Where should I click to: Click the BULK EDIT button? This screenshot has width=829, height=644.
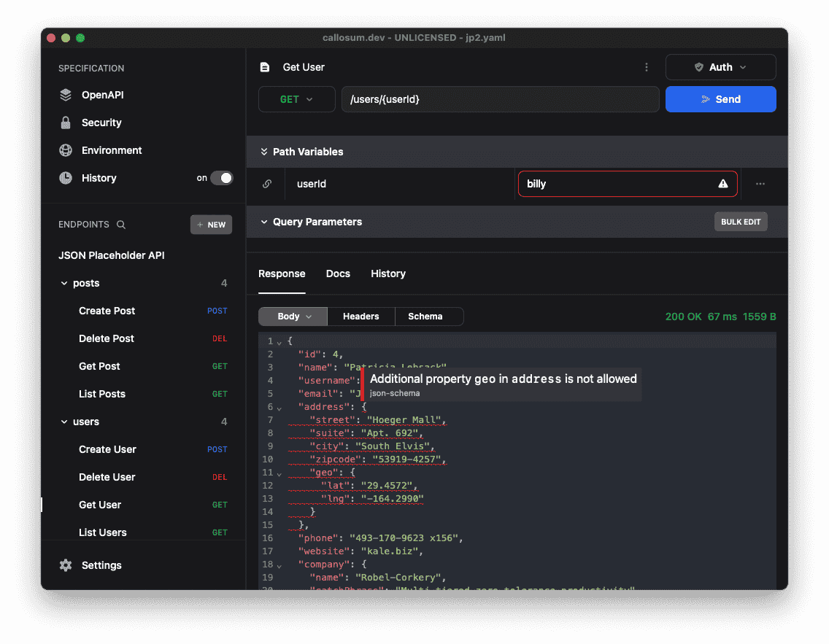(x=741, y=222)
